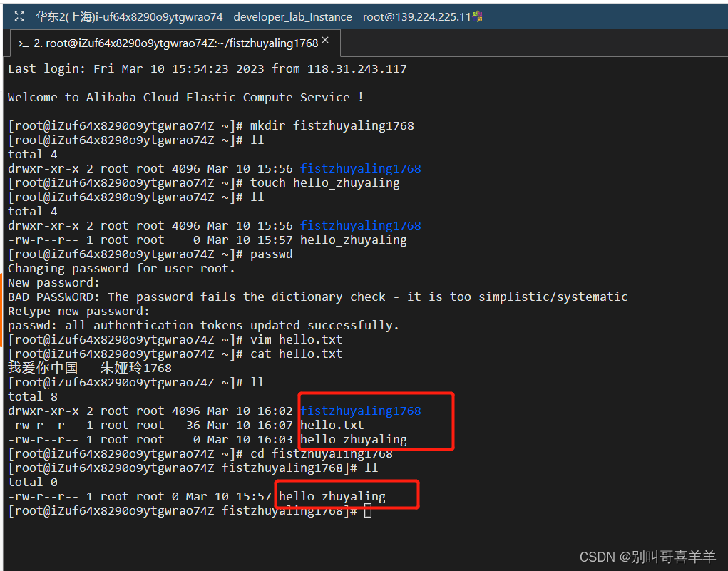The width and height of the screenshot is (728, 571).
Task: Click the dark title bar background strip
Action: tap(606, 16)
